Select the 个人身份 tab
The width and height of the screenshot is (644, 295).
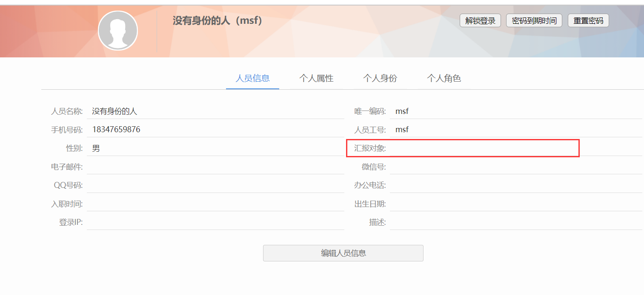[x=380, y=78]
